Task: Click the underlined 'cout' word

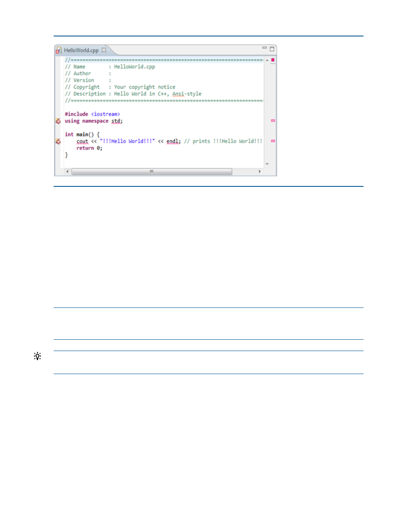Action: 82,142
